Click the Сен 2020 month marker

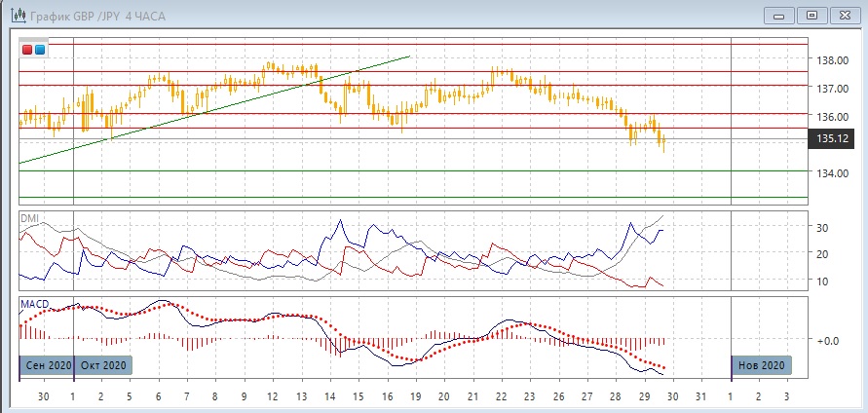pos(46,365)
